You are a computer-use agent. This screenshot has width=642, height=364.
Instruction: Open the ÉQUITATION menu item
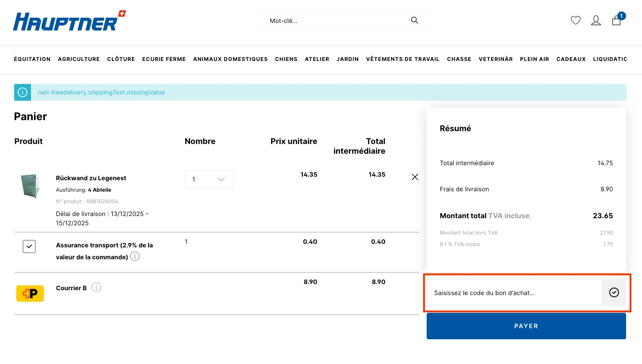click(32, 59)
